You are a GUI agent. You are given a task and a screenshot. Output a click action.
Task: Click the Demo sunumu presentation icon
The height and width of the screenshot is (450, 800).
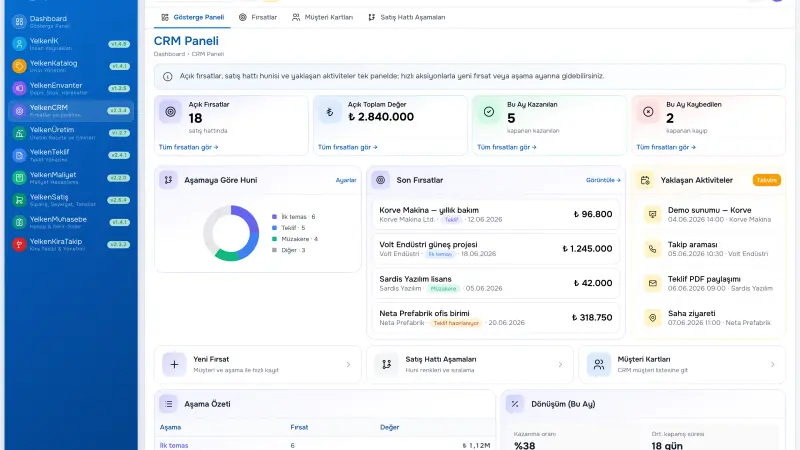point(653,214)
